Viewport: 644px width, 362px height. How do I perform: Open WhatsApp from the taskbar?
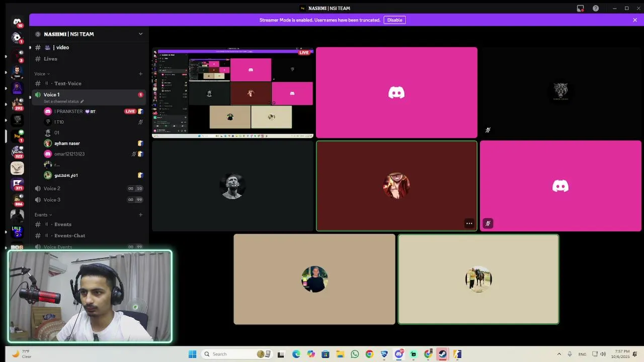pyautogui.click(x=355, y=354)
